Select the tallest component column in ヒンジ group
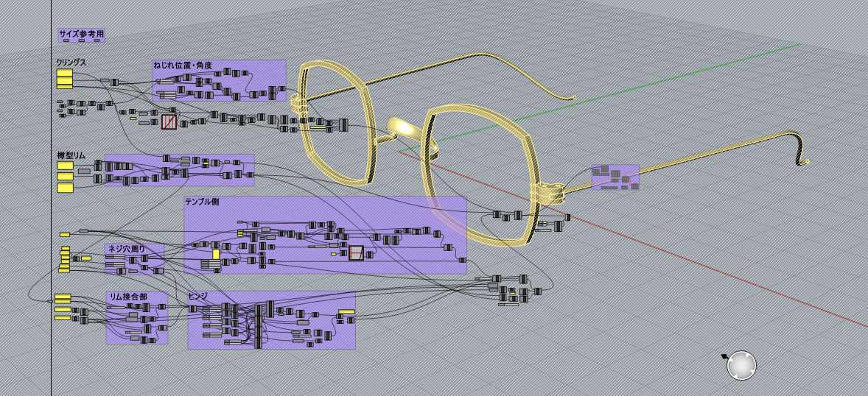Screen dimensions: 868x396 pyautogui.click(x=258, y=326)
